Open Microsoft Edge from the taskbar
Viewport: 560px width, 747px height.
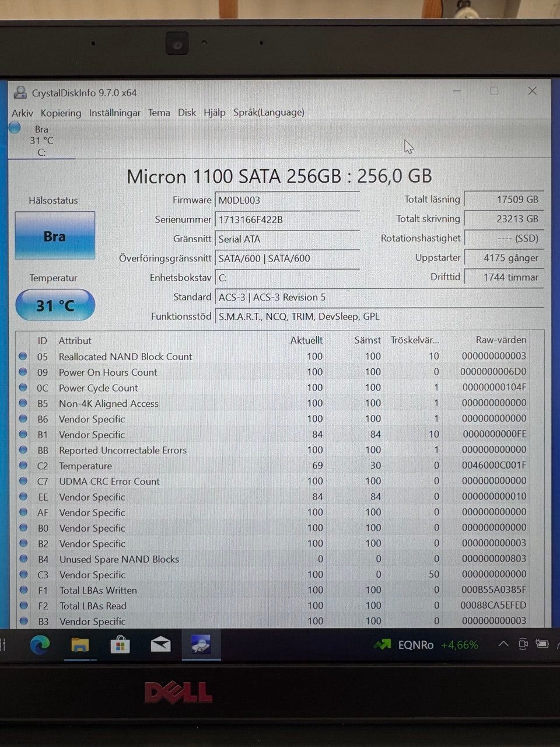point(40,644)
